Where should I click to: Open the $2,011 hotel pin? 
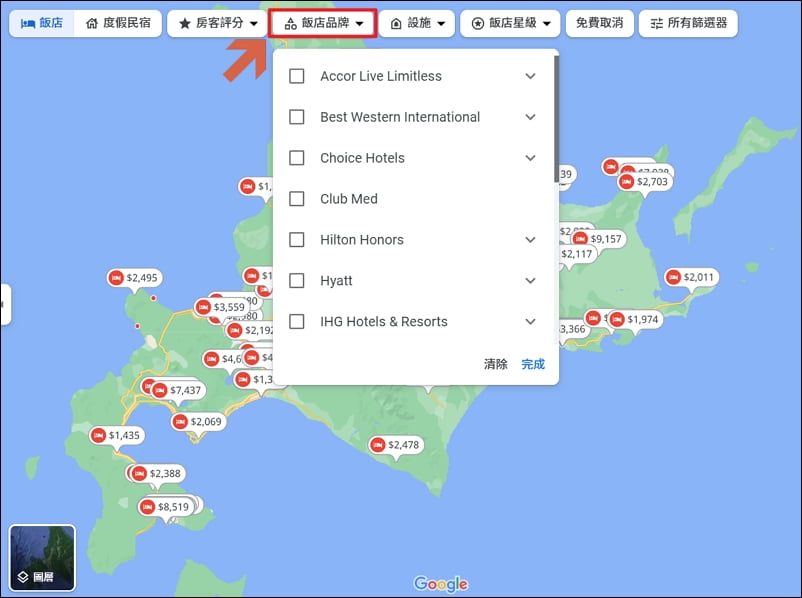pos(692,277)
